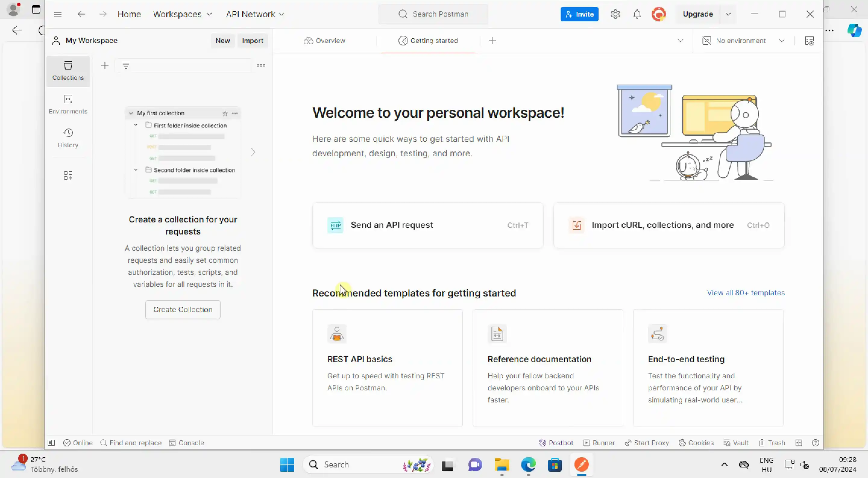Click Create Collection button
Image resolution: width=868 pixels, height=478 pixels.
[183, 309]
